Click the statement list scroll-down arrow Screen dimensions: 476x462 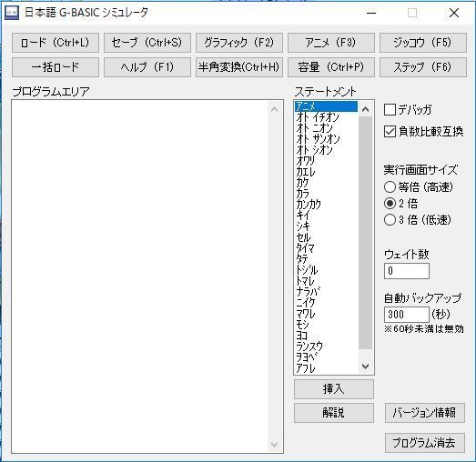click(x=366, y=367)
